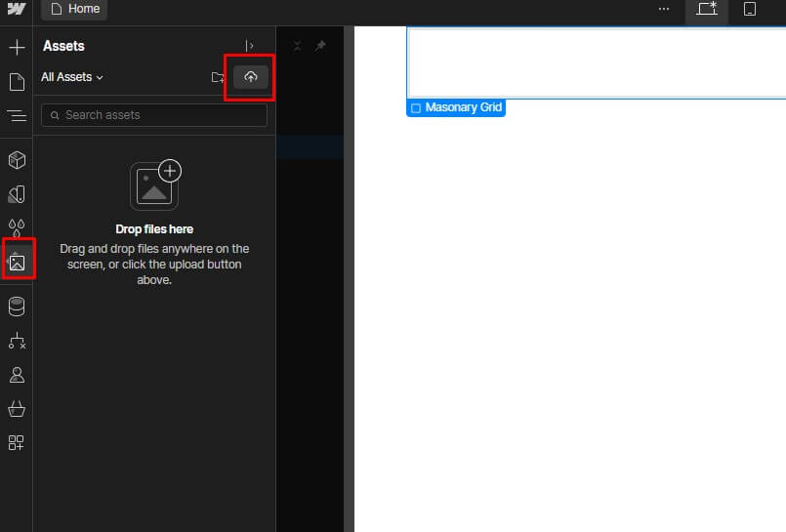Focus the Search assets field
The height and width of the screenshot is (532, 786).
[154, 115]
